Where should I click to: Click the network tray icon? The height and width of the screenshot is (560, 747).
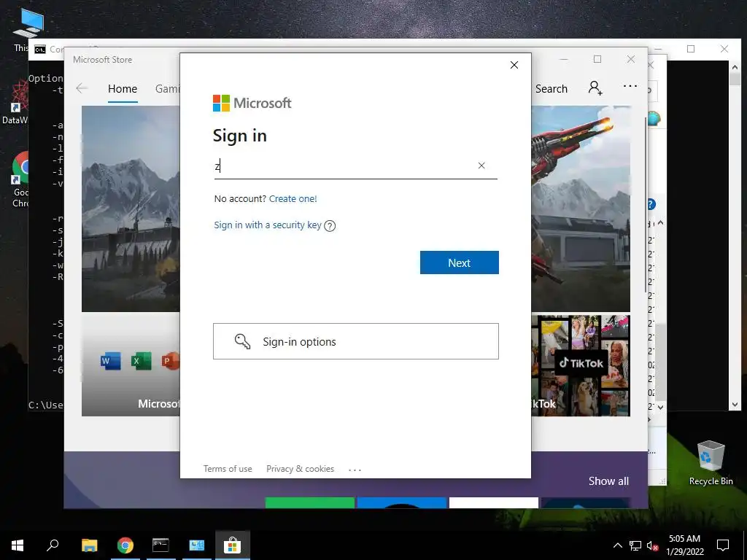click(x=635, y=545)
